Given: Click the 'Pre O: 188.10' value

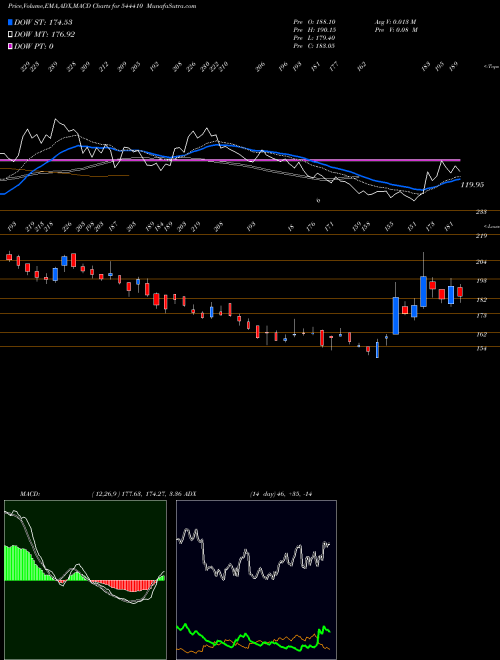Looking at the screenshot, I should point(314,22).
